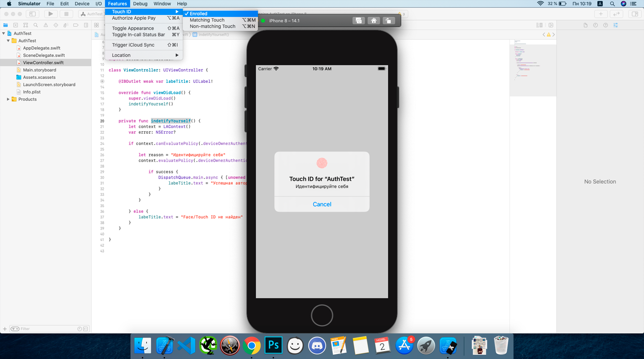Go to previous issue arrow
Image resolution: width=644 pixels, height=359 pixels.
544,35
